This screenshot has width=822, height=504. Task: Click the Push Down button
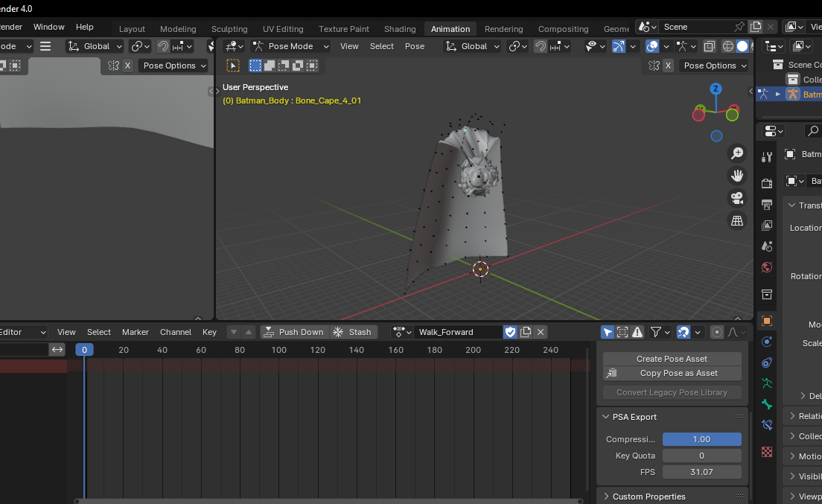[294, 332]
